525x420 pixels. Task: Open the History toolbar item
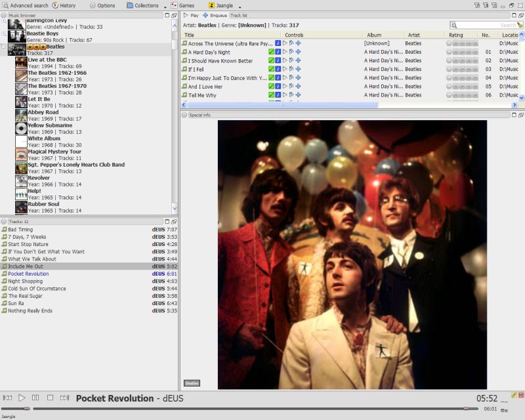click(x=64, y=5)
